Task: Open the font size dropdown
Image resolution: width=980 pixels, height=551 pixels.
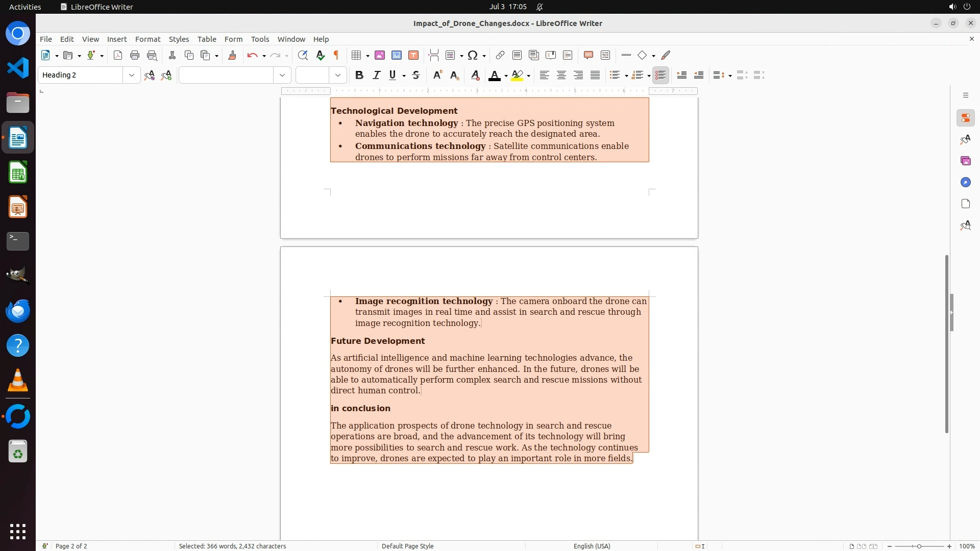Action: pyautogui.click(x=338, y=76)
